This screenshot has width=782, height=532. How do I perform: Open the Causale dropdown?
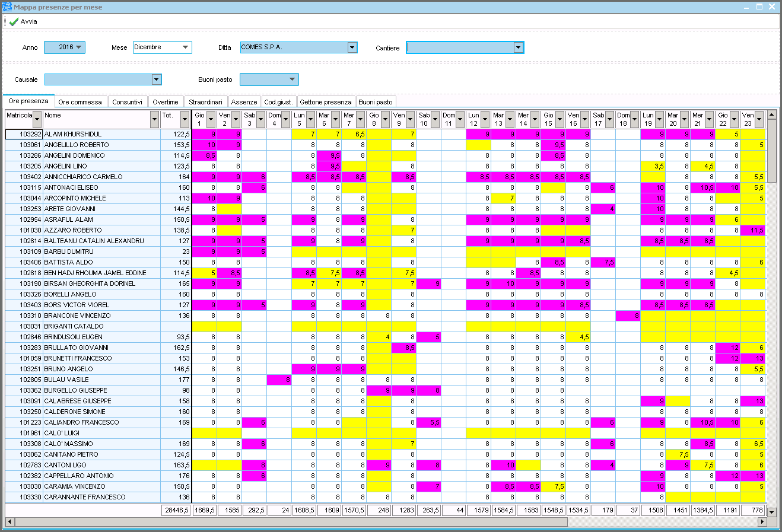pos(157,79)
